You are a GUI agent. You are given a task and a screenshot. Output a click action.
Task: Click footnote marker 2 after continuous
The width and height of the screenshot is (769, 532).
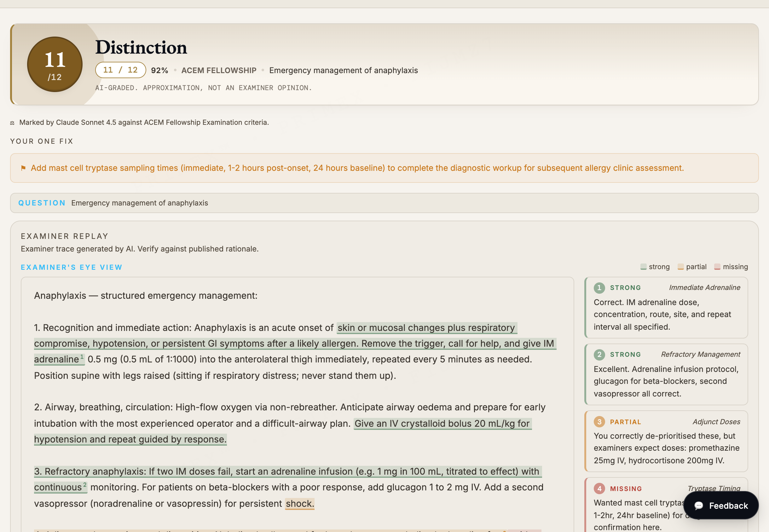click(x=85, y=485)
